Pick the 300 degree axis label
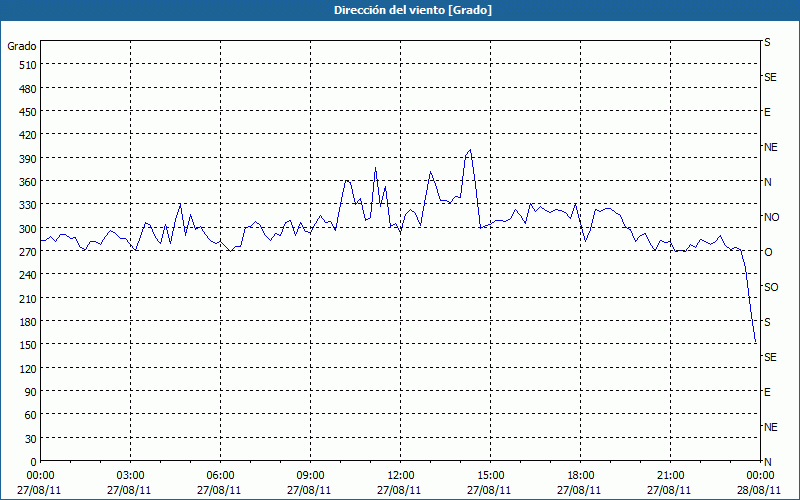Screen dimensions: 800x500 tap(28, 229)
